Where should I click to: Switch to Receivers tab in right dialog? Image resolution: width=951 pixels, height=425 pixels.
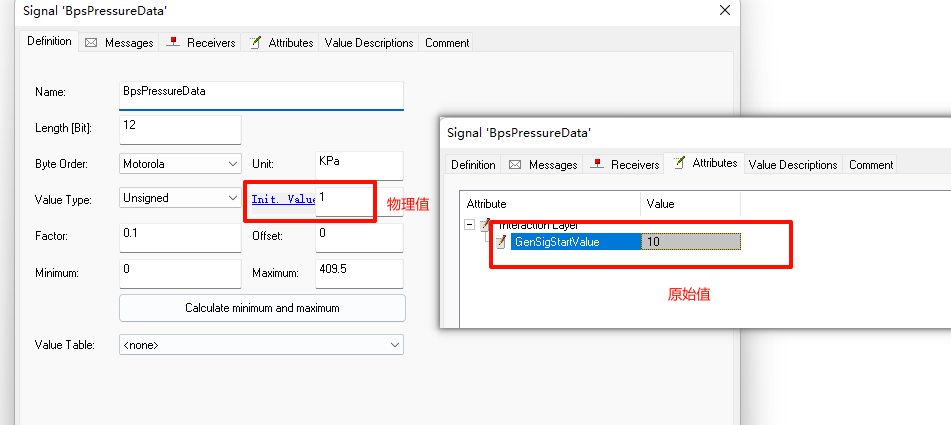pyautogui.click(x=623, y=164)
